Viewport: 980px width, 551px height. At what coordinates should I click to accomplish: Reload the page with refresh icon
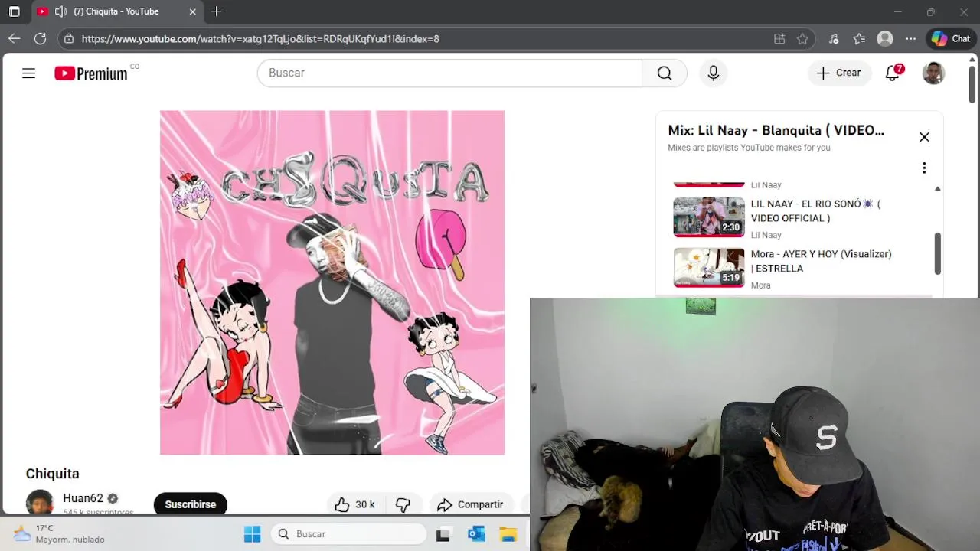tap(41, 38)
